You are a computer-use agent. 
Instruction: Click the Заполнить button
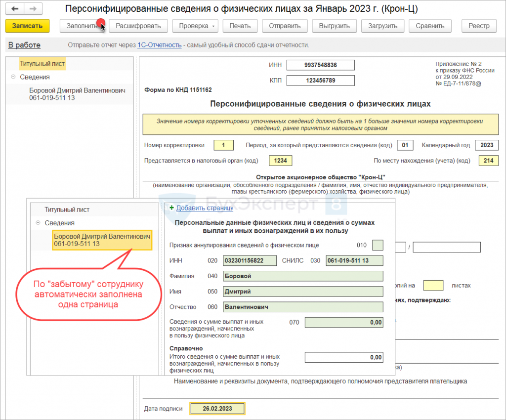pyautogui.click(x=82, y=26)
